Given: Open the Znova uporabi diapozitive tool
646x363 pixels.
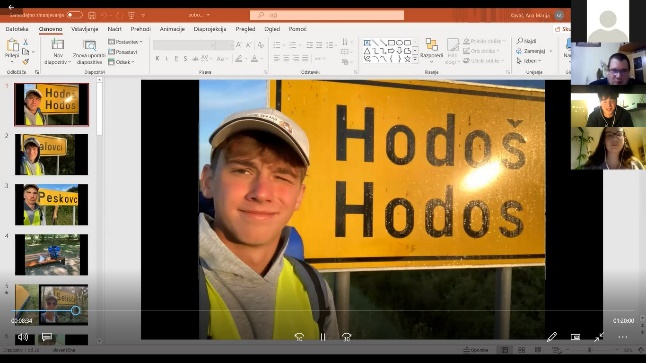Looking at the screenshot, I should point(89,52).
